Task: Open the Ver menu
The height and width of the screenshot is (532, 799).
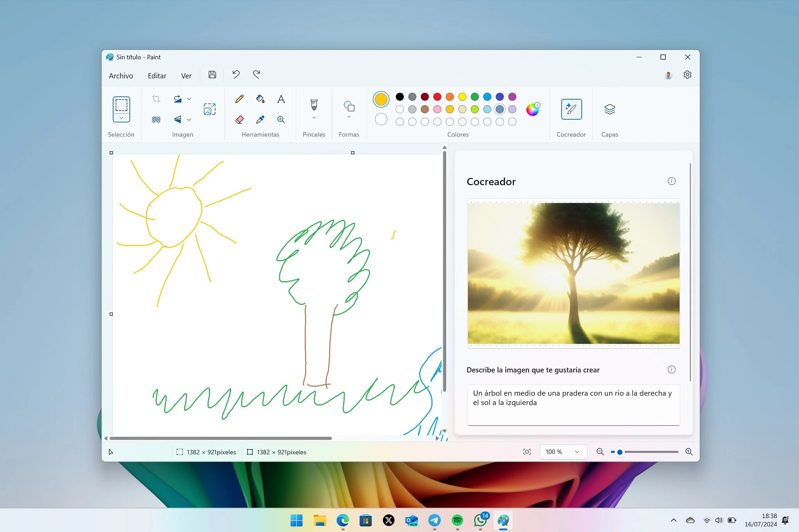Action: [186, 76]
